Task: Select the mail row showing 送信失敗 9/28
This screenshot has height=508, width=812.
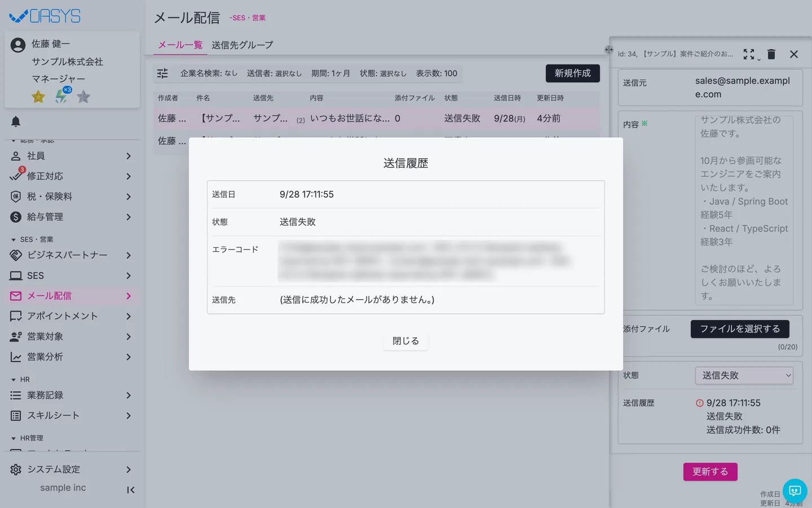Action: pos(377,119)
